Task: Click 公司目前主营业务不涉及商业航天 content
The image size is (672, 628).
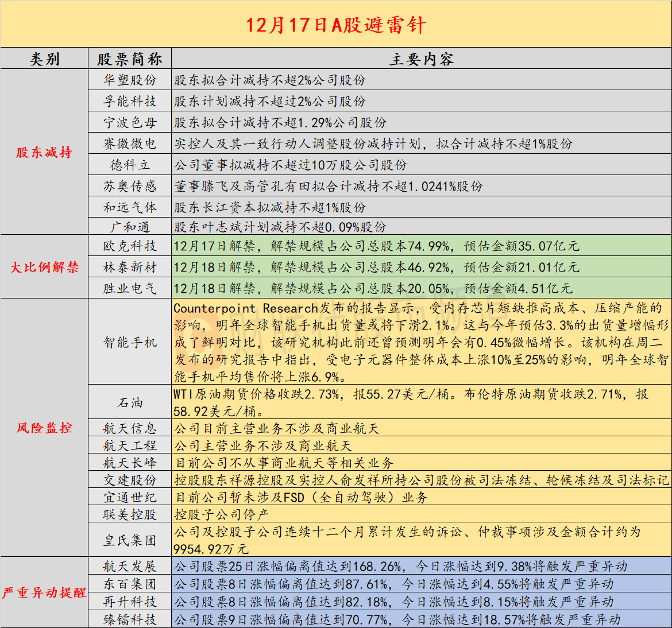Action: pos(422,428)
